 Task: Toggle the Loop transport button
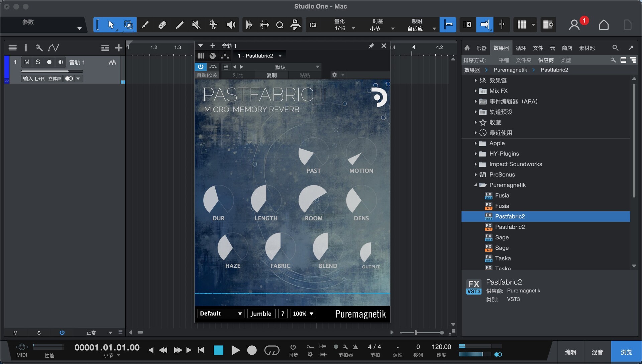[272, 350]
